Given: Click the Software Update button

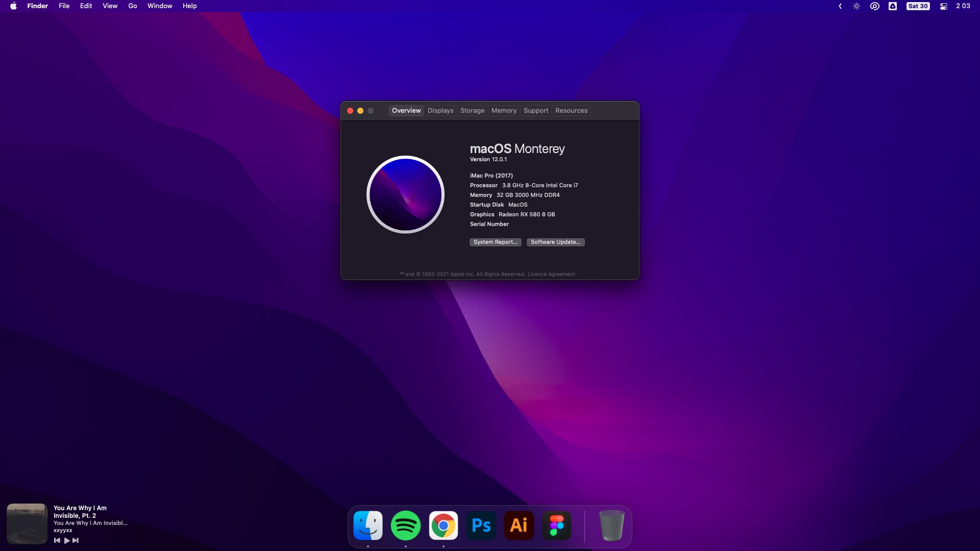Looking at the screenshot, I should pos(555,242).
